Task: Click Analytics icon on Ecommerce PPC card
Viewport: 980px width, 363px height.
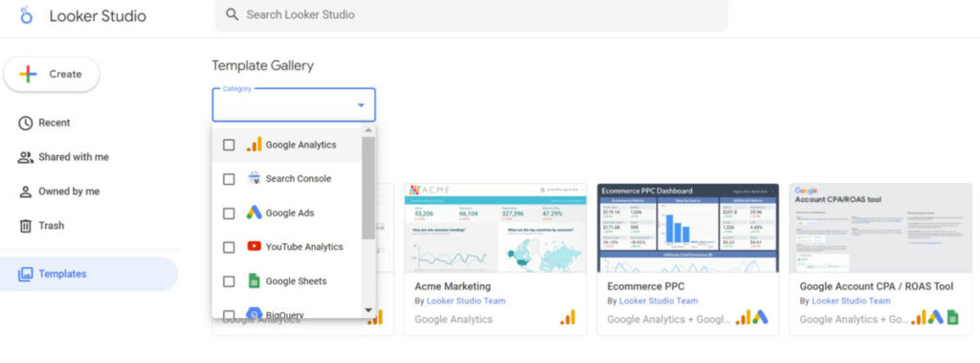Action: (x=743, y=318)
